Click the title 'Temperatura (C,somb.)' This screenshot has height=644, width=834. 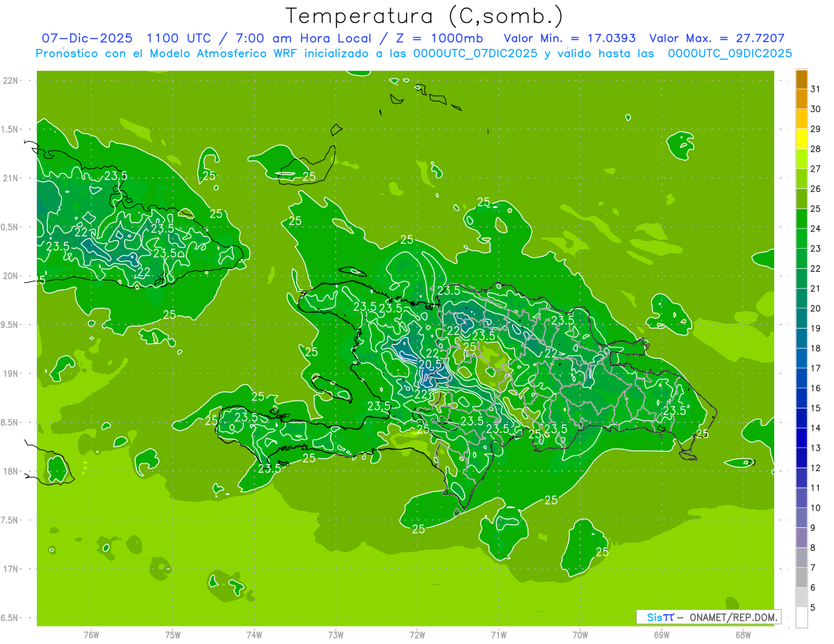click(x=425, y=16)
